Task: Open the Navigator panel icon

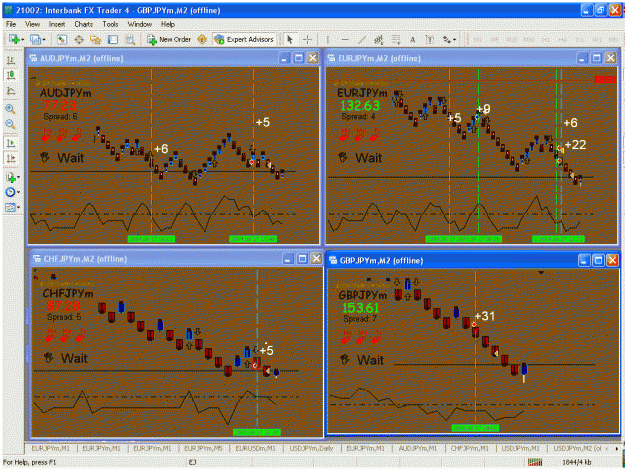Action: (x=96, y=39)
